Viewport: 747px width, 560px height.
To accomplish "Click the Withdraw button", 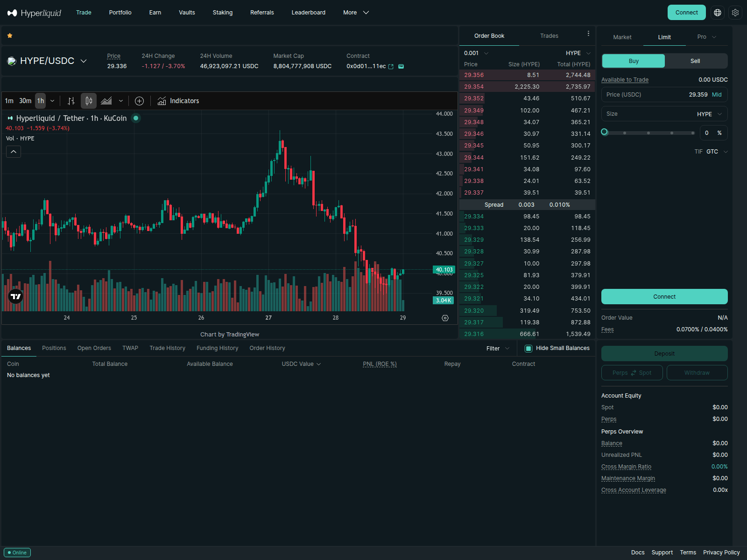I will (x=697, y=373).
